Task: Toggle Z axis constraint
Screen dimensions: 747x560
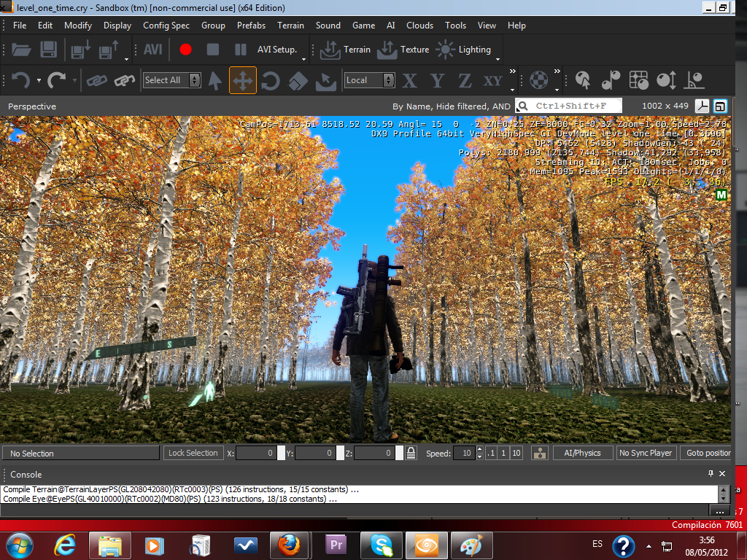Action: click(x=465, y=80)
